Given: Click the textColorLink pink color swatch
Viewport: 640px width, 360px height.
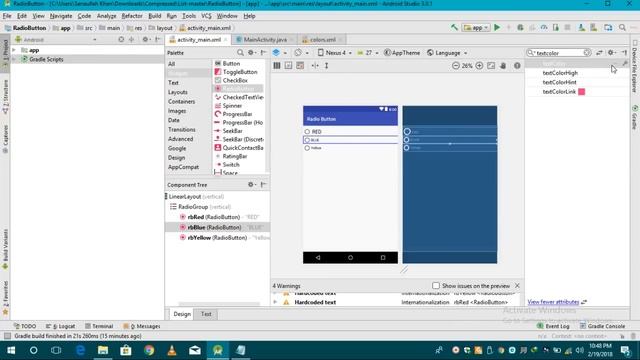Looking at the screenshot, I should coord(582,92).
